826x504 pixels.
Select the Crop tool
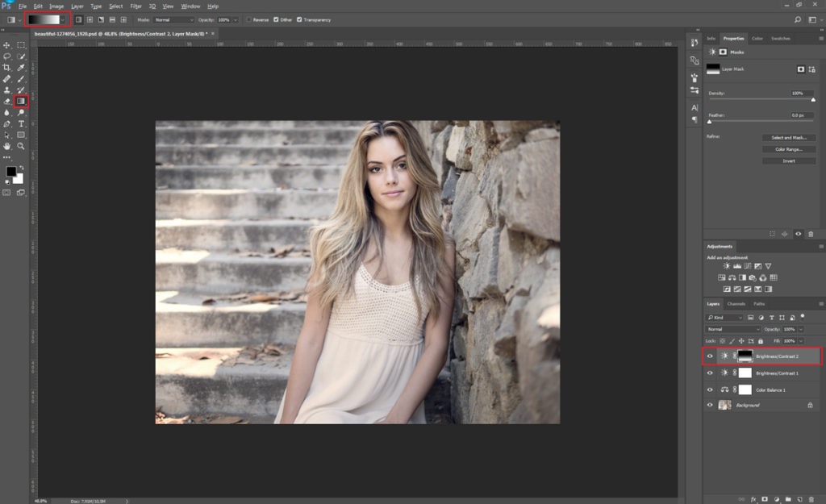point(7,68)
